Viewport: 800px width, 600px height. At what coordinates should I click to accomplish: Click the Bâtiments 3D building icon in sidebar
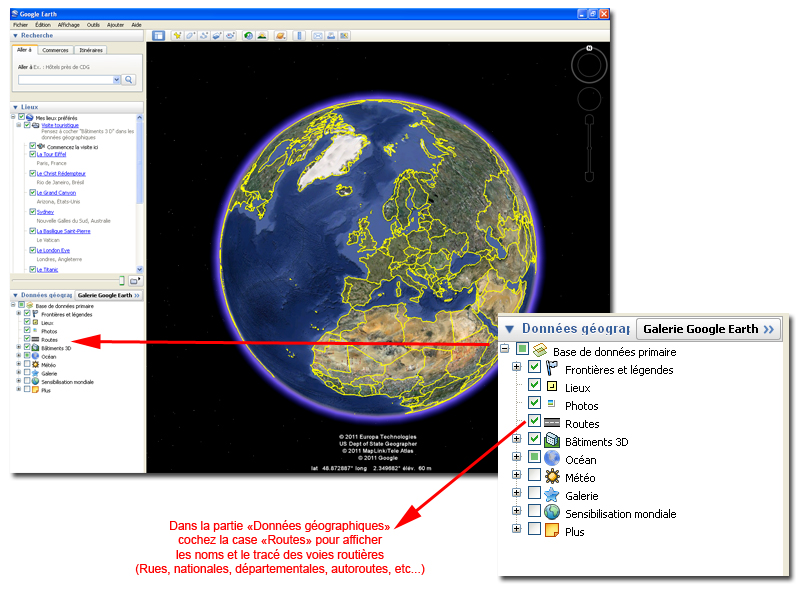click(35, 348)
